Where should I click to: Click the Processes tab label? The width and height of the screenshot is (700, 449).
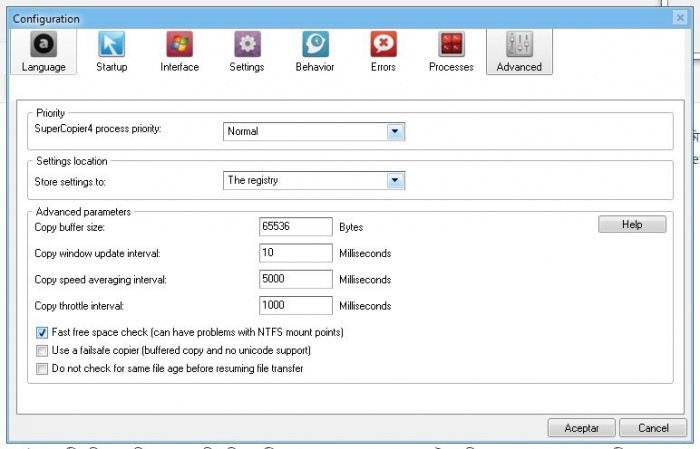pyautogui.click(x=451, y=67)
